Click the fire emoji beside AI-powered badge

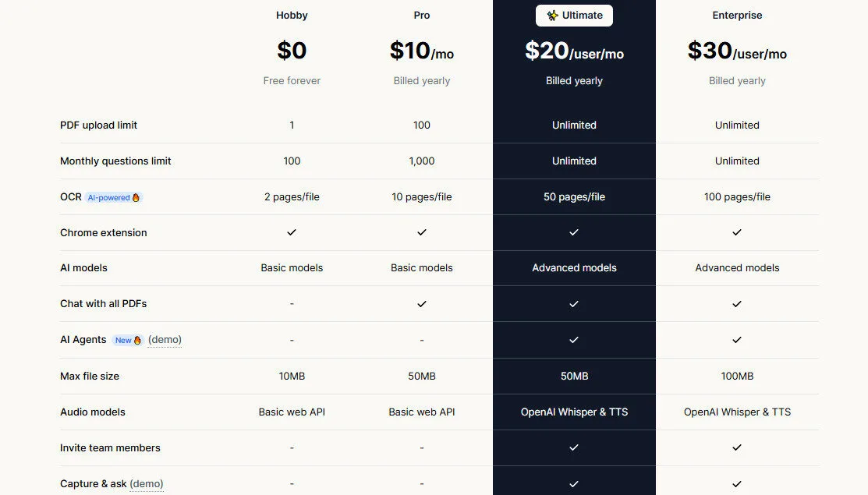136,197
